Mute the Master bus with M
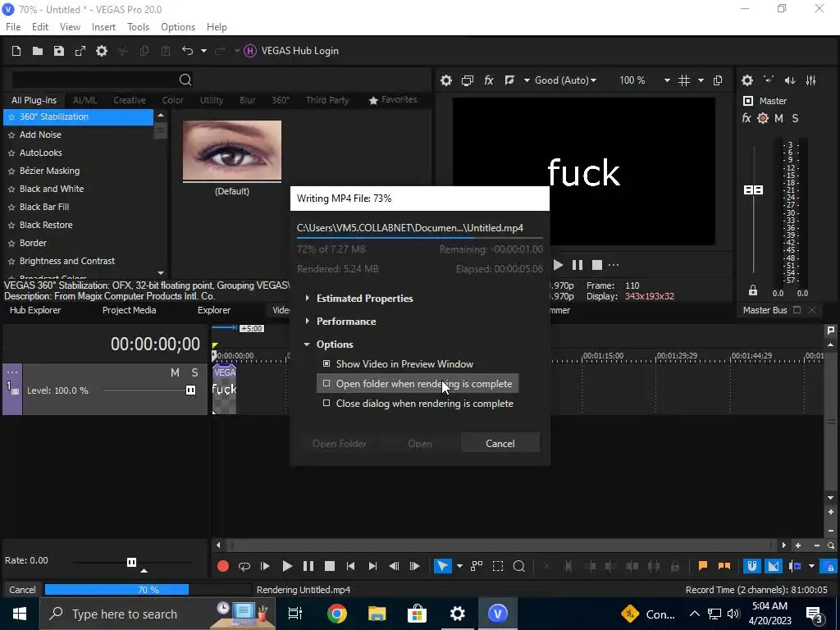Image resolution: width=840 pixels, height=630 pixels. (779, 118)
